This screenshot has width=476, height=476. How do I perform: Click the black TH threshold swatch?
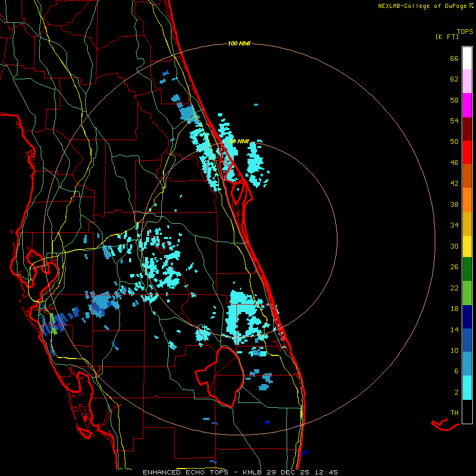(x=467, y=411)
